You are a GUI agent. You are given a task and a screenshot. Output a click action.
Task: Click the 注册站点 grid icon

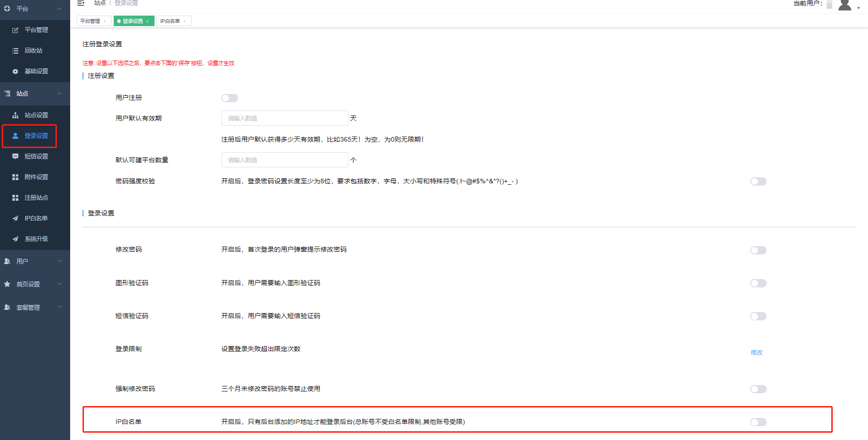pyautogui.click(x=15, y=198)
